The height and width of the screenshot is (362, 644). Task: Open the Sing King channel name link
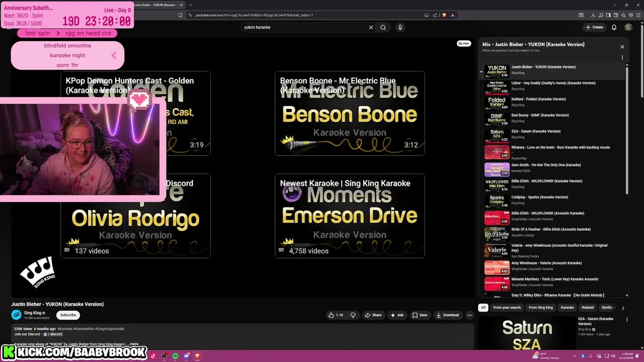[x=33, y=313]
